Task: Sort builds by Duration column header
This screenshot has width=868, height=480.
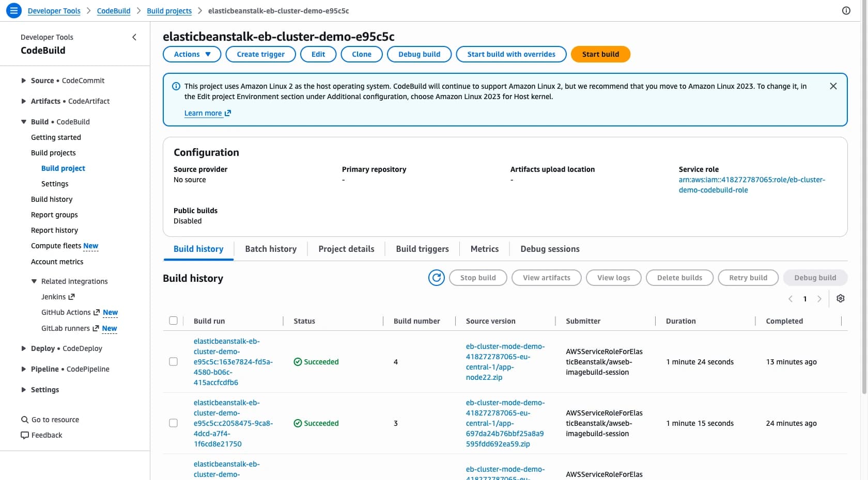Action: [x=680, y=321]
